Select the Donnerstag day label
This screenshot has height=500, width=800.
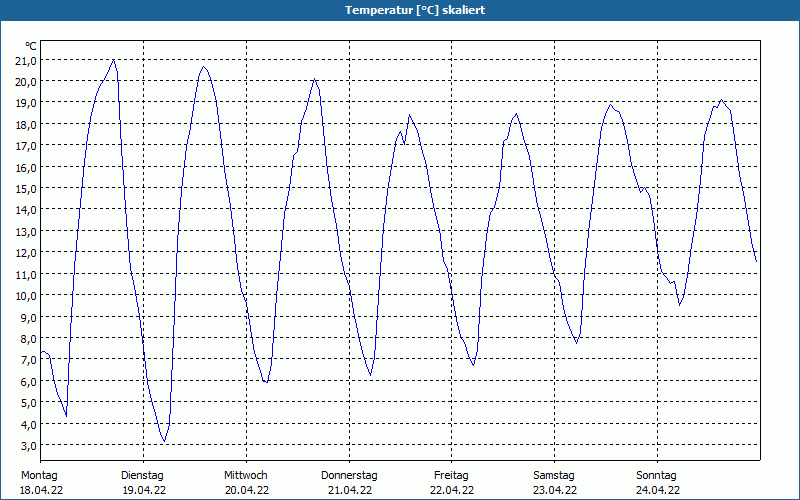point(349,475)
